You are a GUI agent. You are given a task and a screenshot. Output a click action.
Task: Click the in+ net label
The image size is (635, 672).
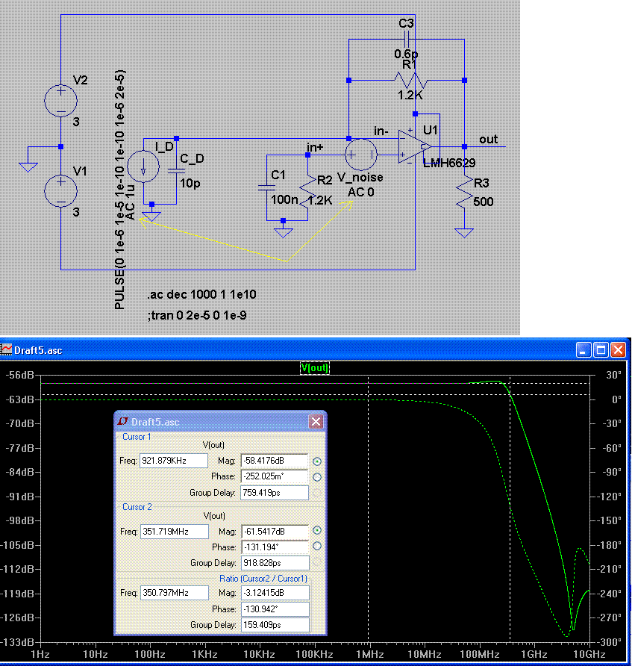point(315,147)
